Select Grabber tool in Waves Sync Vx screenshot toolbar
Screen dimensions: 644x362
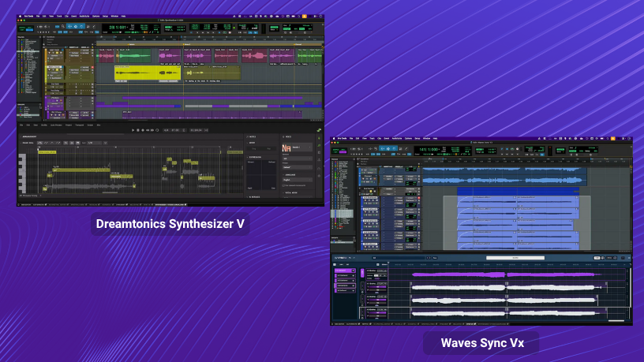pyautogui.click(x=394, y=148)
